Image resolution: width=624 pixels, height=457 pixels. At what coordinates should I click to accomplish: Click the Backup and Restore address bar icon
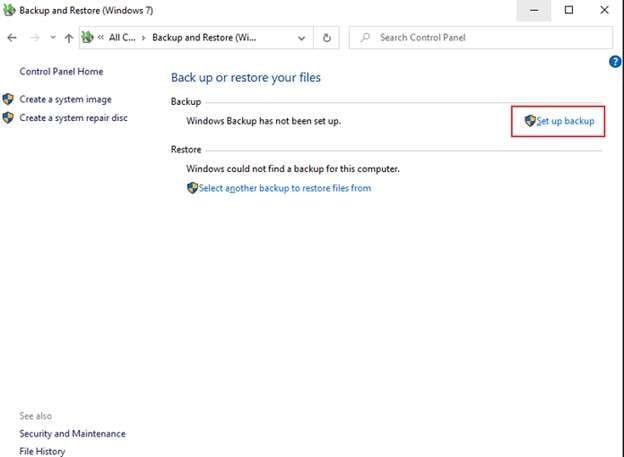point(88,37)
